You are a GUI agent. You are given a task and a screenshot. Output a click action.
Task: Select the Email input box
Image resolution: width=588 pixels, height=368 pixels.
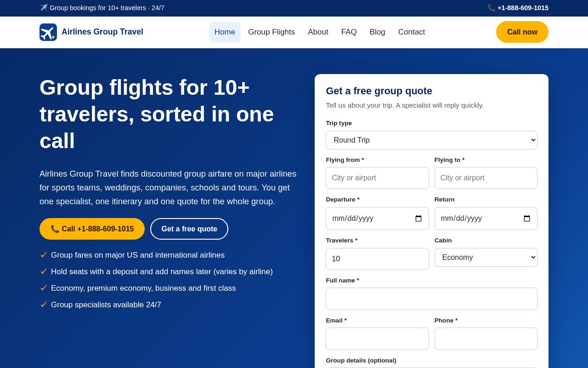[x=377, y=339]
